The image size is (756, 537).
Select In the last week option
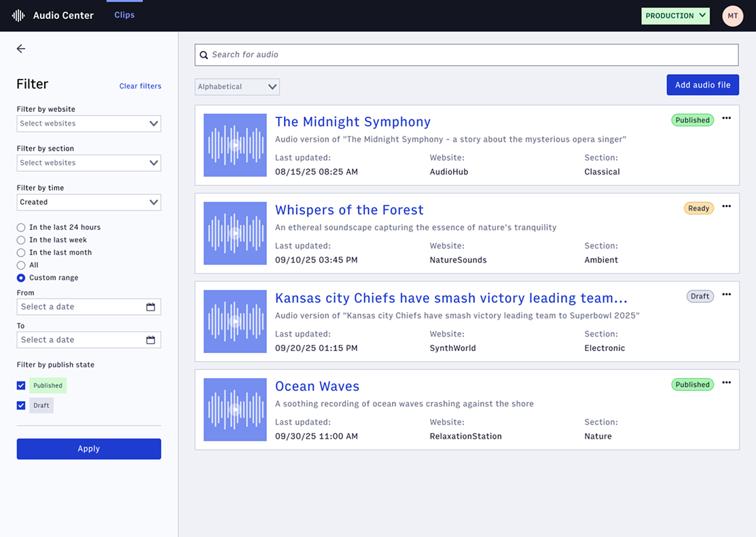[21, 240]
